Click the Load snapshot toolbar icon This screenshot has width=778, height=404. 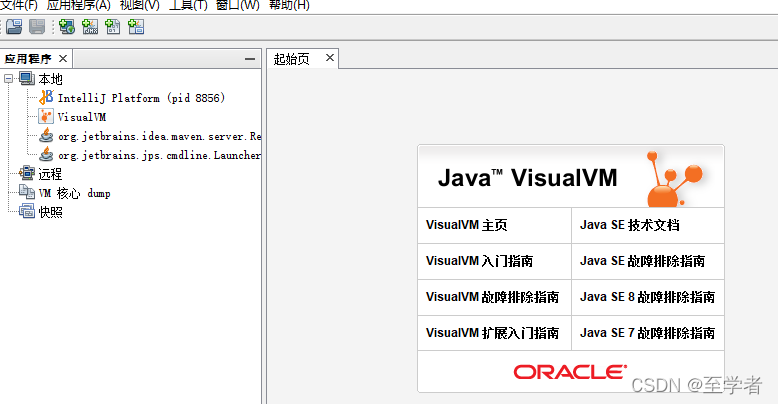(x=14, y=26)
